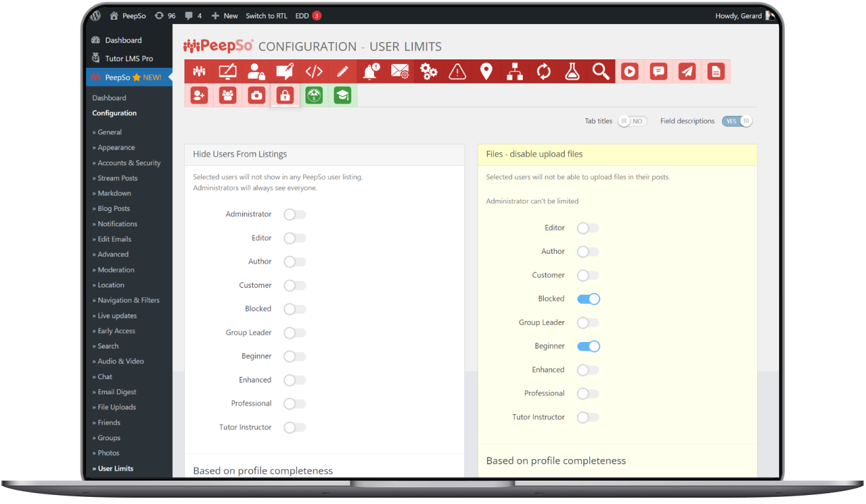Toggle file upload limit for Tutor Instructor
866x504 pixels.
pos(588,417)
